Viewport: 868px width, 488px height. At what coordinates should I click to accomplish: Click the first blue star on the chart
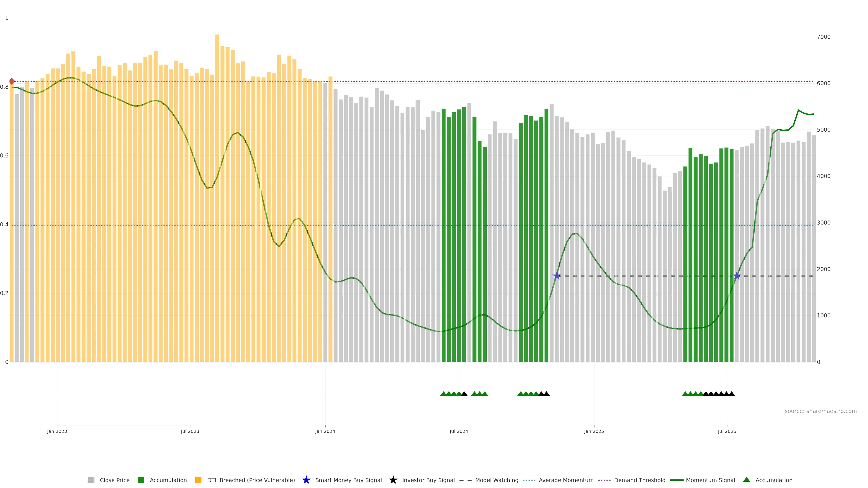tap(557, 276)
